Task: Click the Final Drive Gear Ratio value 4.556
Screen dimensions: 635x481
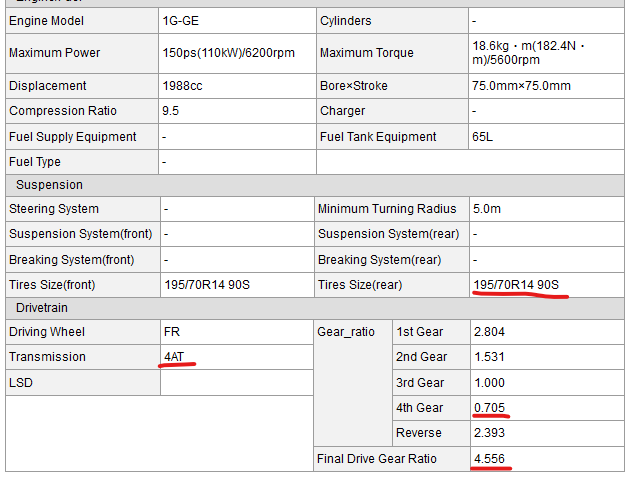Action: 490,459
